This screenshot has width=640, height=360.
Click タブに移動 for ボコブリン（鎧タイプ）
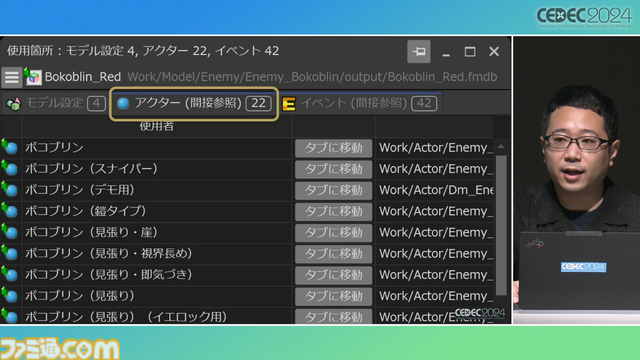point(333,211)
